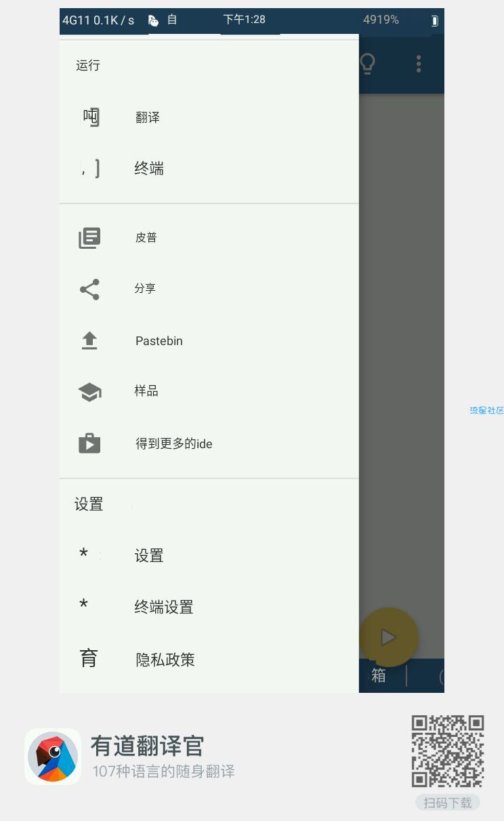504x821 pixels.
Task: Click the upload icon beside Pastebin
Action: click(x=89, y=341)
